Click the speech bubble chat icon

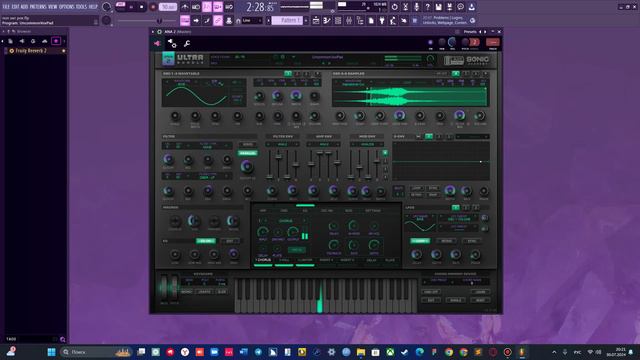click(x=460, y=7)
